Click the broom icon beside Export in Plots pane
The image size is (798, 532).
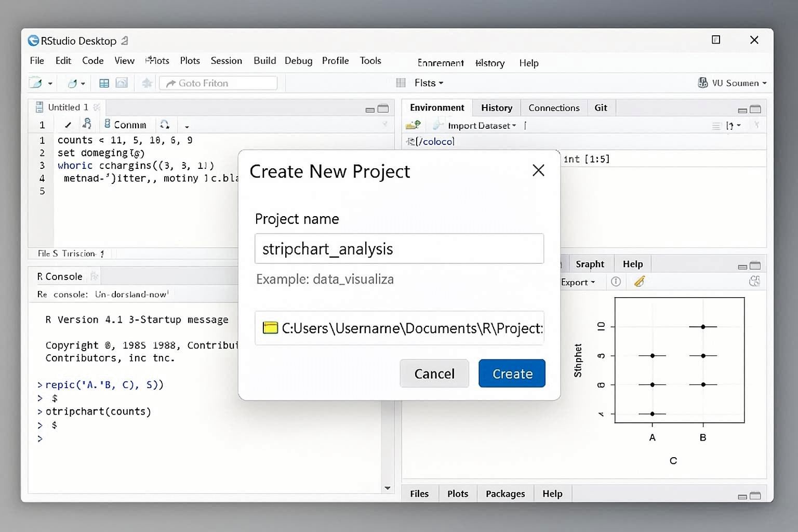[639, 282]
